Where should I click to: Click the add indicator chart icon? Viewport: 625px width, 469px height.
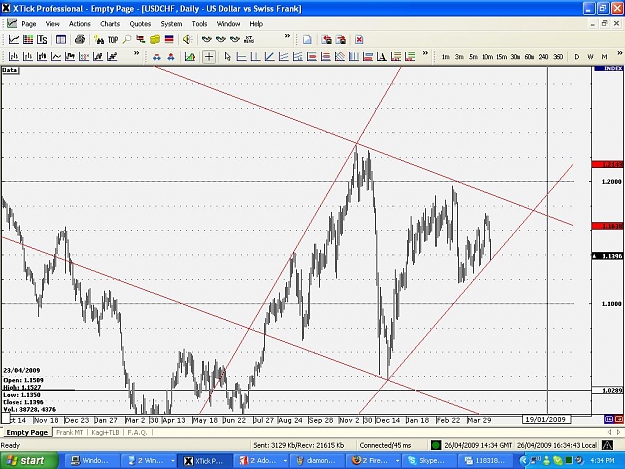(190, 57)
